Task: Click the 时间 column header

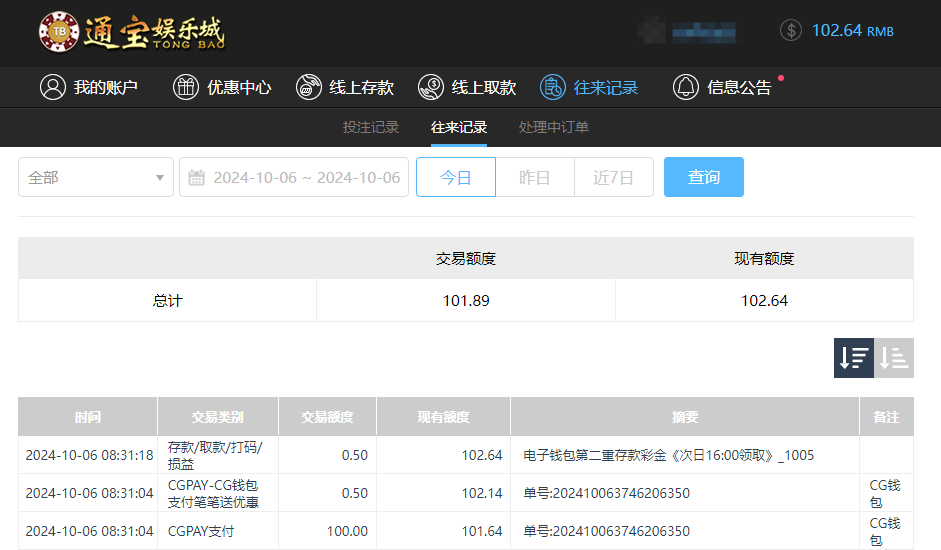Action: coord(88,417)
